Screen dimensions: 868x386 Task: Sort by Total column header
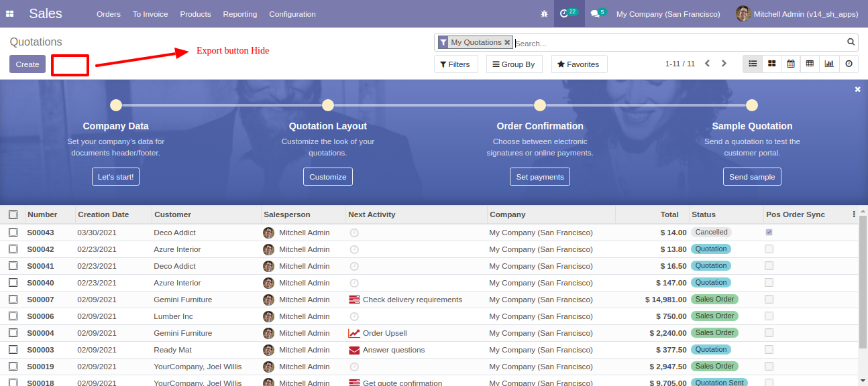652,214
